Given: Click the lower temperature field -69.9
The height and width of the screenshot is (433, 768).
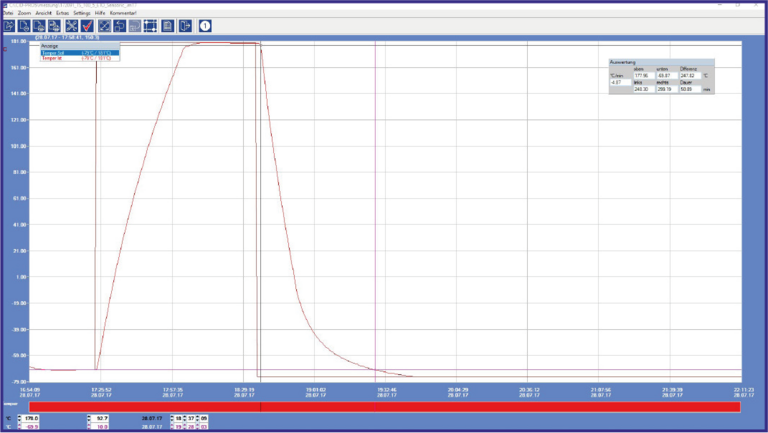Looking at the screenshot, I should (30, 427).
